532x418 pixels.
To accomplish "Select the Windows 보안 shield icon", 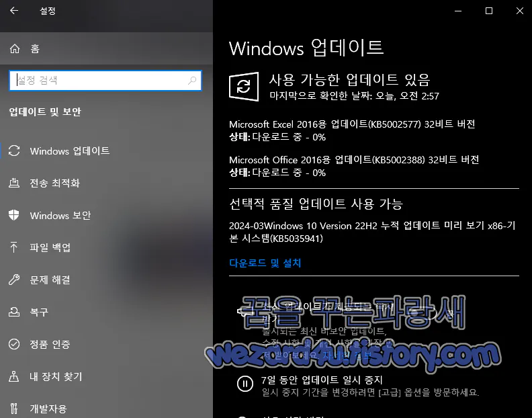I will coord(14,215).
